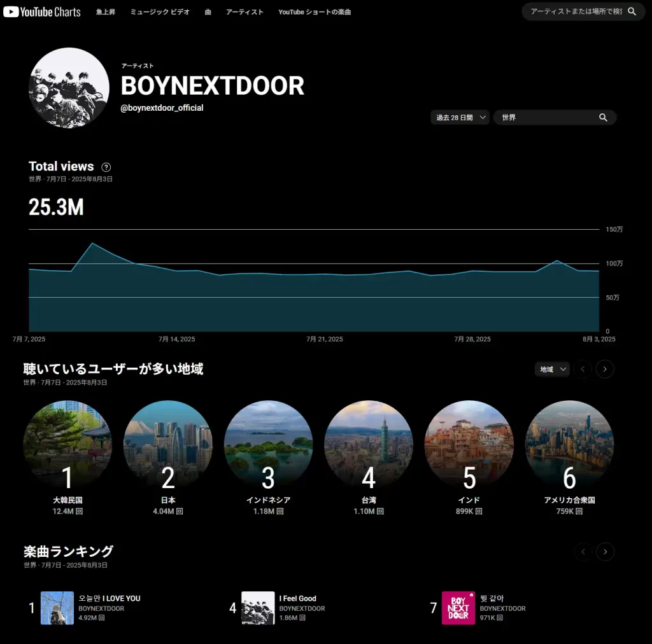
Task: Open the 急上昇 trending tab
Action: pos(106,12)
